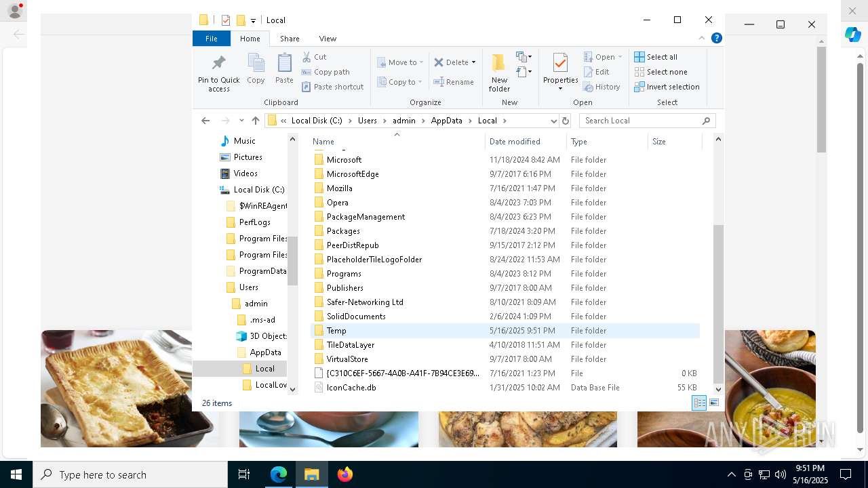Click the Copy ribbon icon

(x=256, y=68)
